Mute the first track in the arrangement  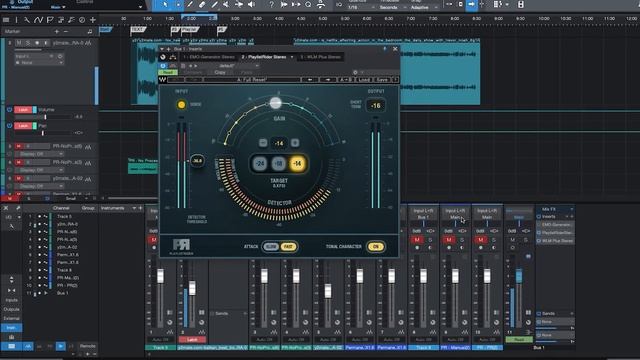pyautogui.click(x=19, y=43)
